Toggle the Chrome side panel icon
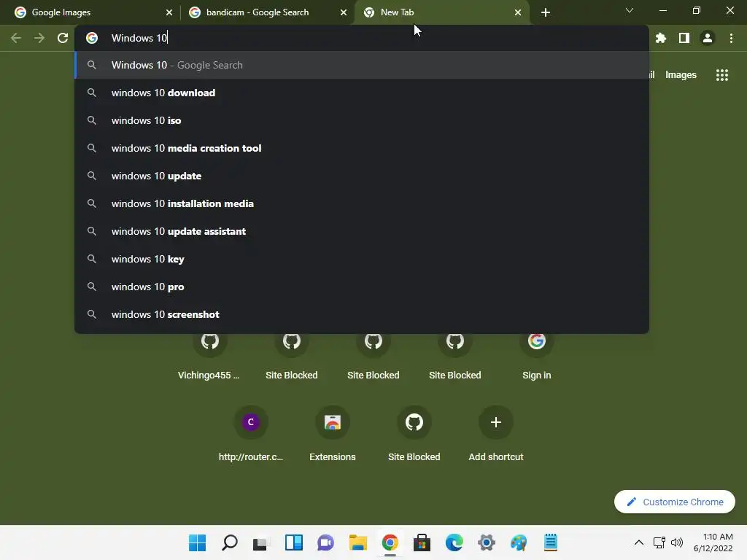The image size is (747, 560). coord(684,38)
